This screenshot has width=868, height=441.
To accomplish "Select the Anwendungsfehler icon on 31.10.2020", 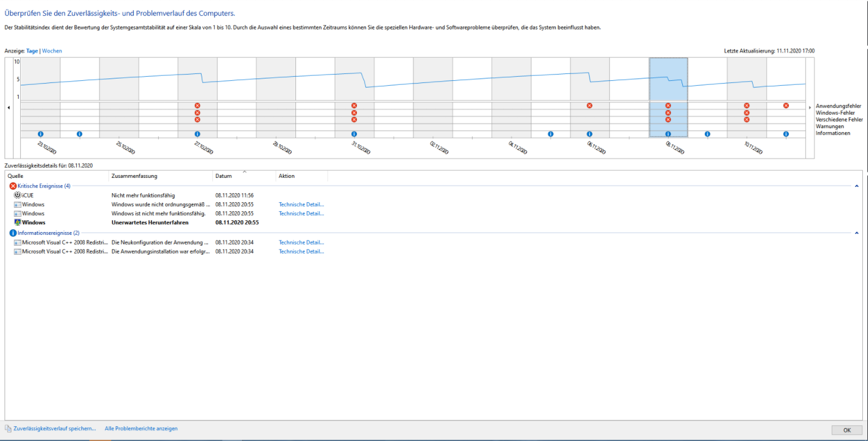I will [x=354, y=106].
